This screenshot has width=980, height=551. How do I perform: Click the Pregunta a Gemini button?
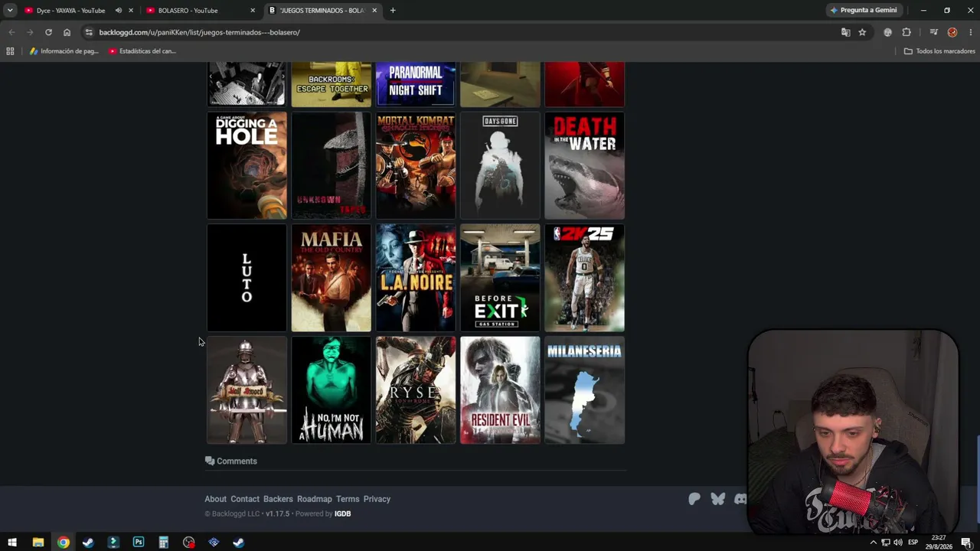pos(863,11)
